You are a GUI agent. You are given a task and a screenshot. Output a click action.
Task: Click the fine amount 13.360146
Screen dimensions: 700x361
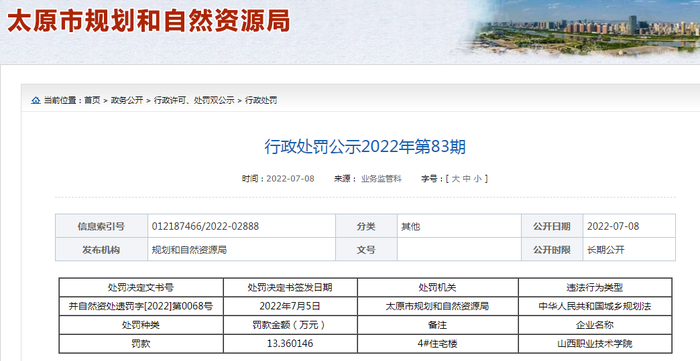click(290, 344)
